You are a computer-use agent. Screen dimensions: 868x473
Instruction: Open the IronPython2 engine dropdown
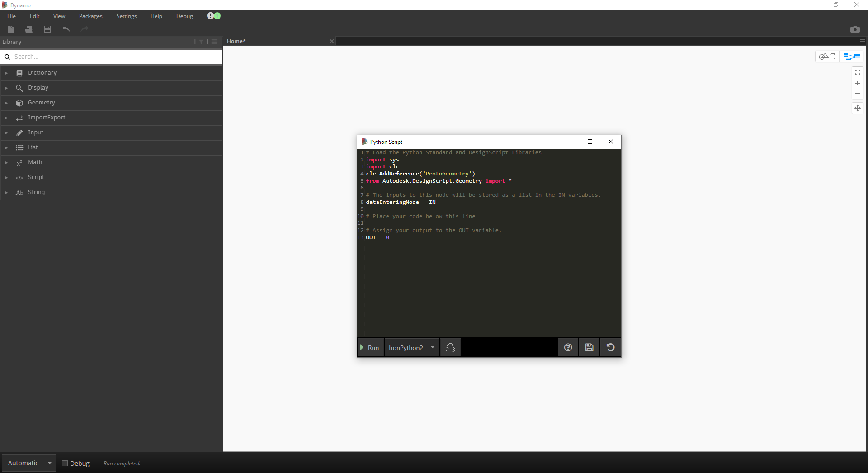pyautogui.click(x=411, y=347)
